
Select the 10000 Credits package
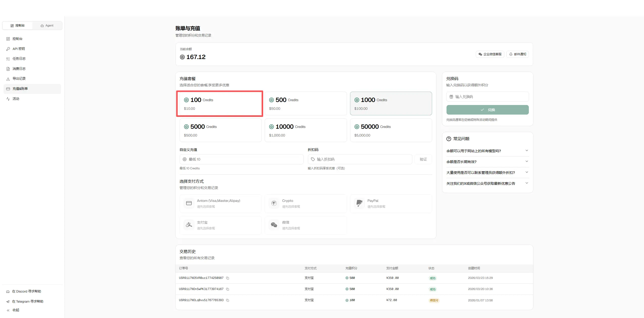(x=306, y=130)
